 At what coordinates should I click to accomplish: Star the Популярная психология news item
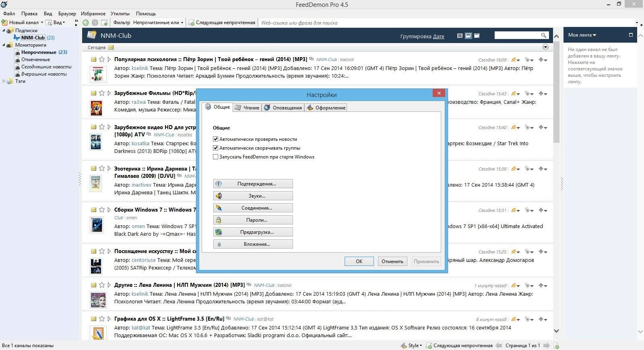(102, 59)
